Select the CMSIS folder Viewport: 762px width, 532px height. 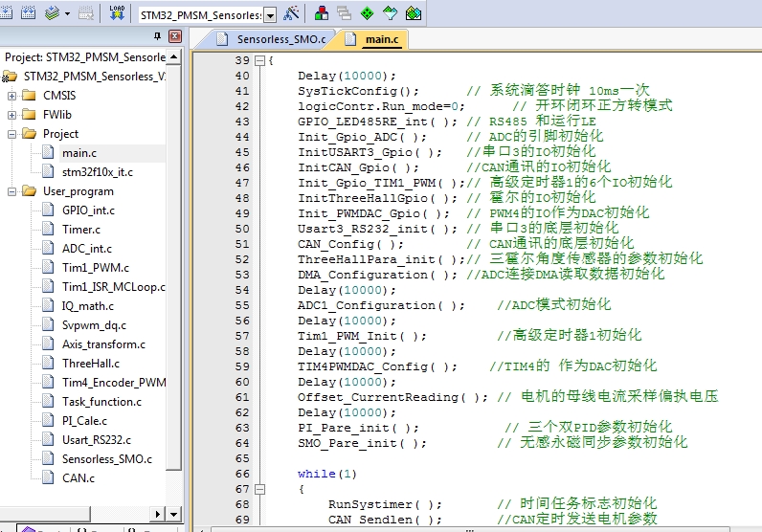coord(59,96)
